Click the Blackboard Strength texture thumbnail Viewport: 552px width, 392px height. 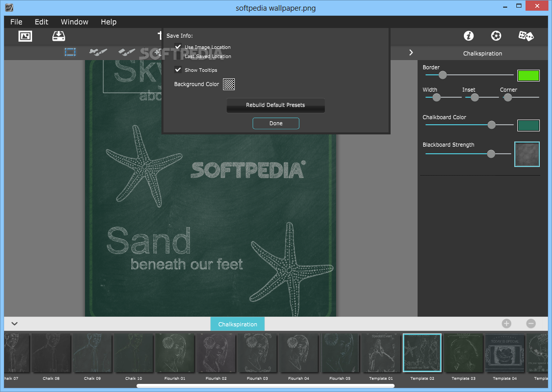point(527,154)
